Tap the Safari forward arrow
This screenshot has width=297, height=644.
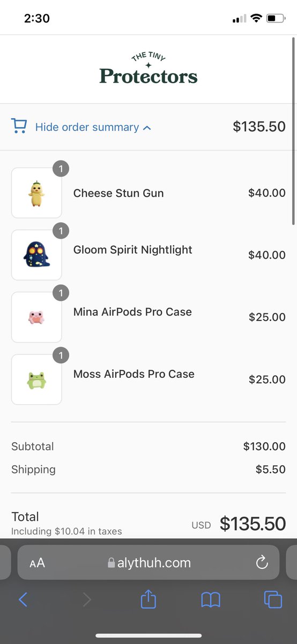pyautogui.click(x=87, y=599)
